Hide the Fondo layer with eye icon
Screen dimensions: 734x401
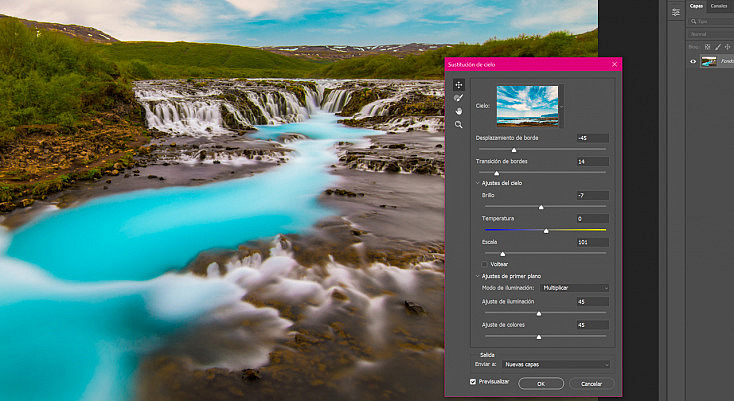(x=693, y=61)
